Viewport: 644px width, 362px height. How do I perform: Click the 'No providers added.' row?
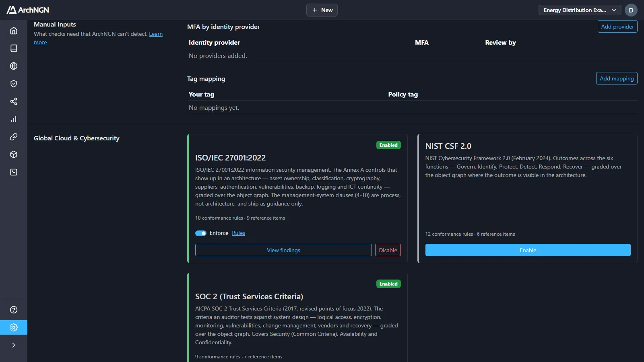pos(412,56)
